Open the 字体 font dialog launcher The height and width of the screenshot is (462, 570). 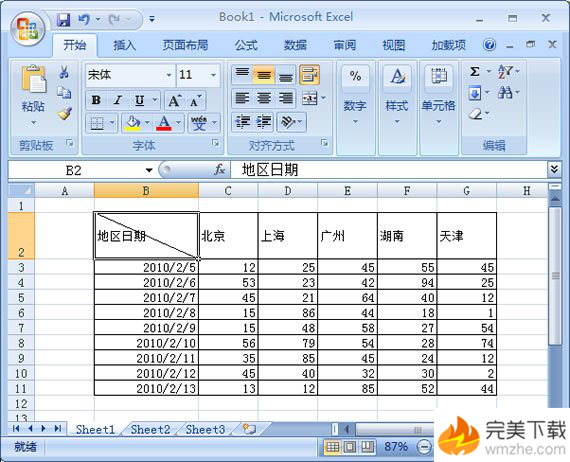click(216, 143)
